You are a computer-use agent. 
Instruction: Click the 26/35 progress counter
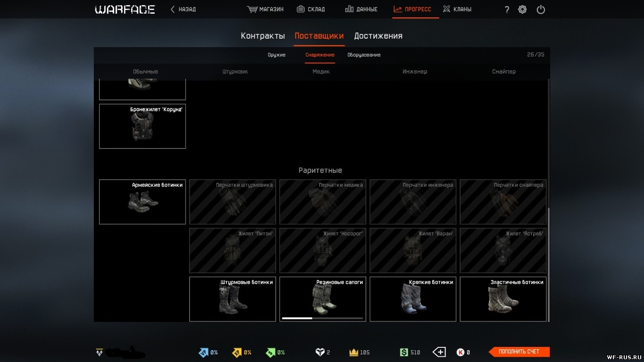[536, 55]
